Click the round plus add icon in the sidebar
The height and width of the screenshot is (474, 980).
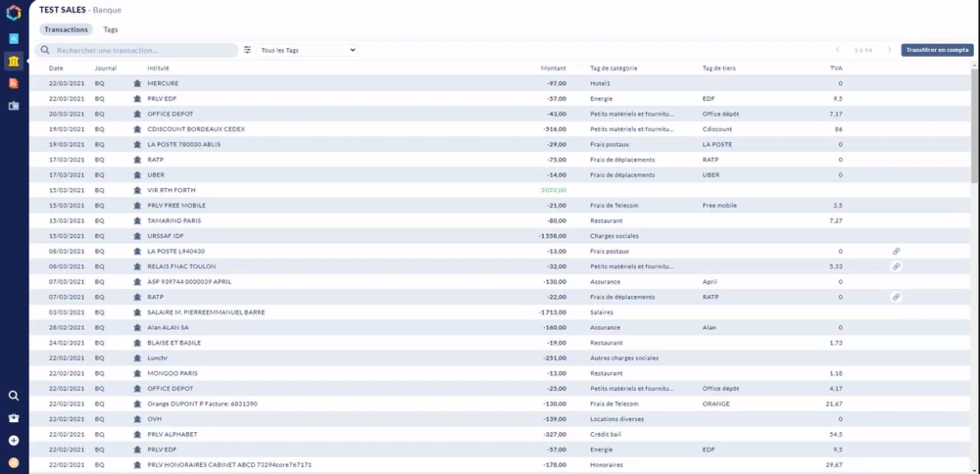(x=14, y=441)
